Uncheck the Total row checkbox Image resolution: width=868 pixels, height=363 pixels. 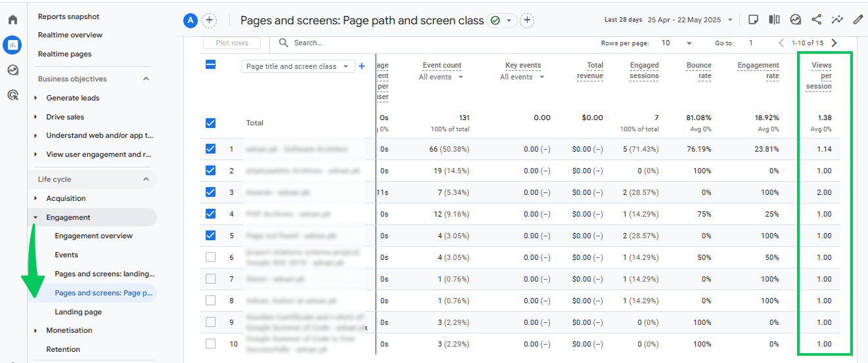210,123
